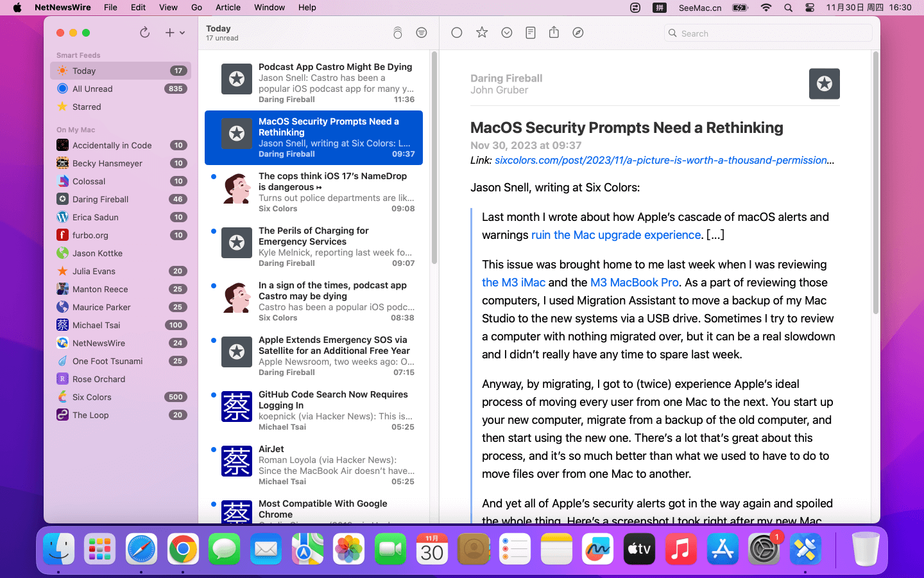Open the 'AirJet' article

click(x=314, y=465)
